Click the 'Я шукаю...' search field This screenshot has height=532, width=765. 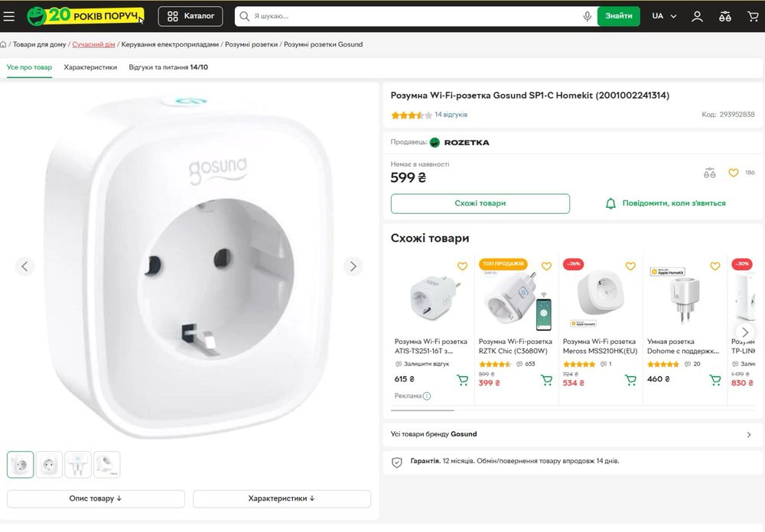tap(413, 16)
